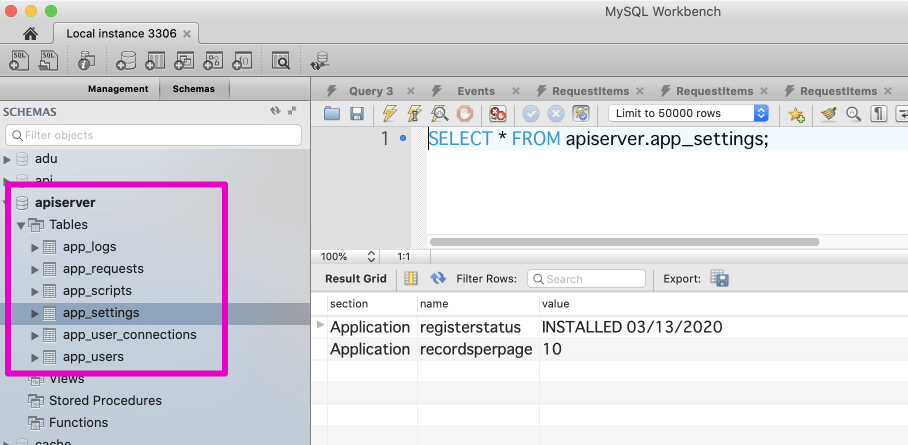This screenshot has width=908, height=445.
Task: Refresh schemas list icon
Action: tap(275, 111)
